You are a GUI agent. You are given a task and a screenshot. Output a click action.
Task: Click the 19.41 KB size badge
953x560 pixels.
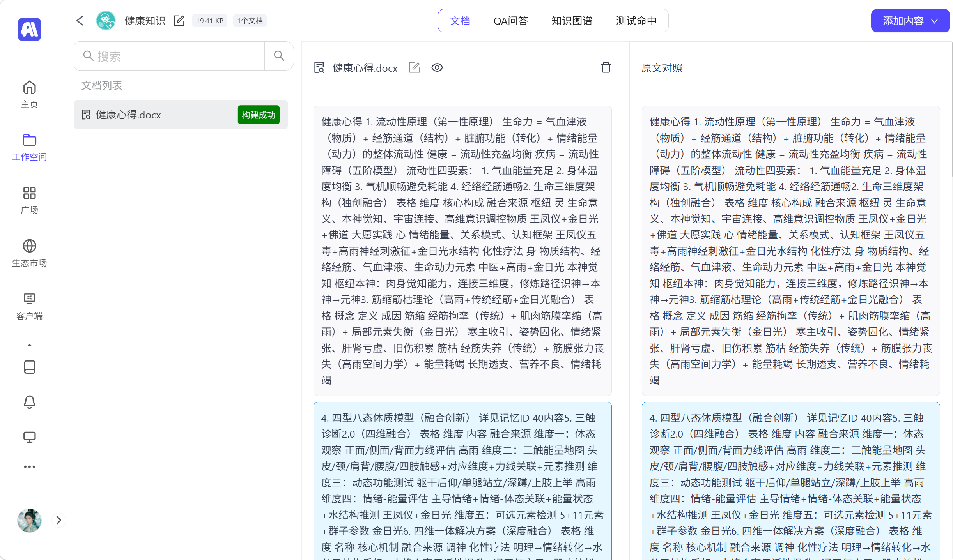click(x=210, y=21)
